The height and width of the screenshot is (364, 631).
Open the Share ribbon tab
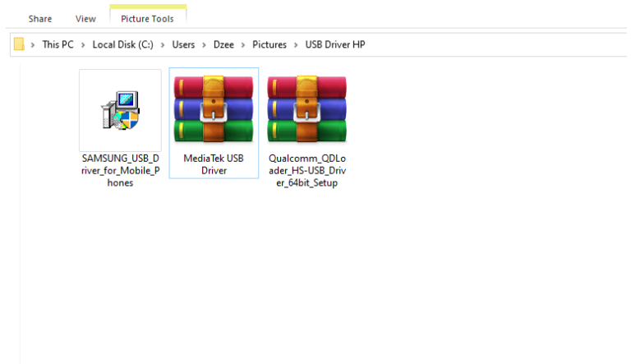tap(39, 19)
